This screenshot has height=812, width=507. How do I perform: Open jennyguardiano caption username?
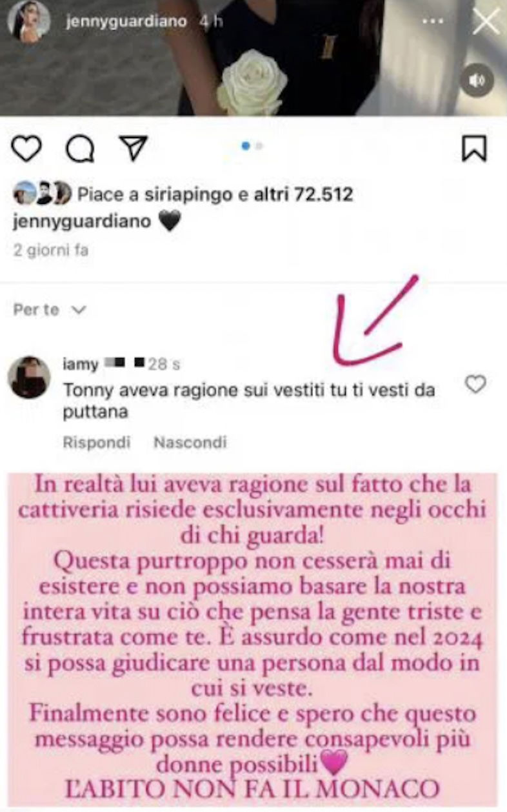82,221
